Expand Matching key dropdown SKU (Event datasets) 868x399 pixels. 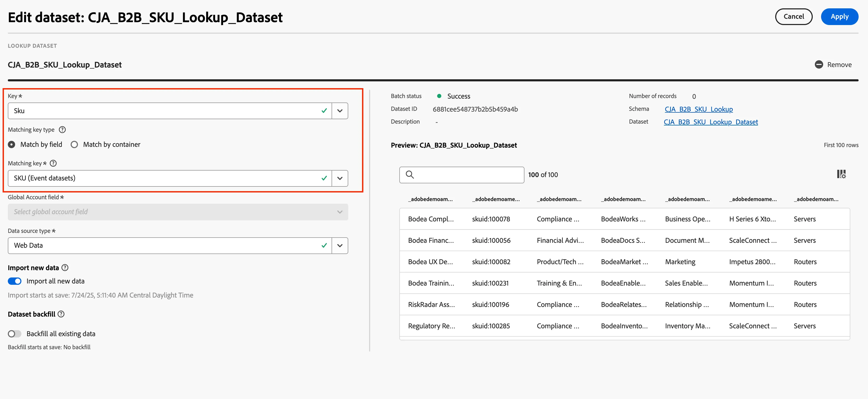(x=340, y=178)
